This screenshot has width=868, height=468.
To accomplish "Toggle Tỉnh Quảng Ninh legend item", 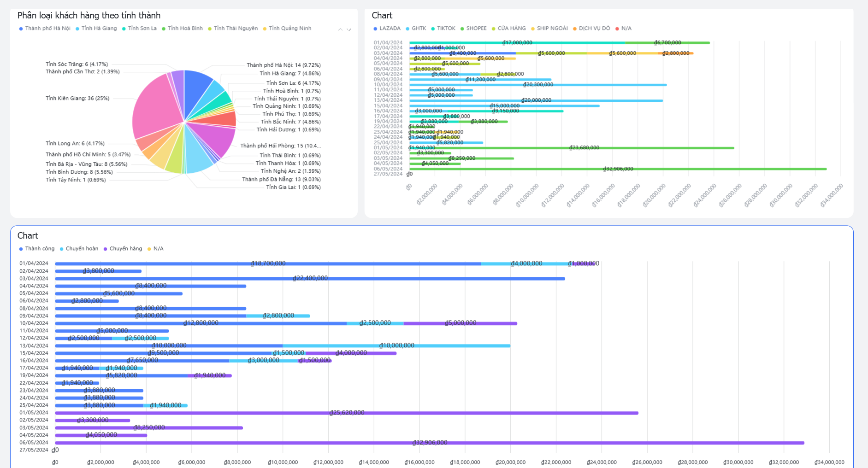I will [287, 29].
